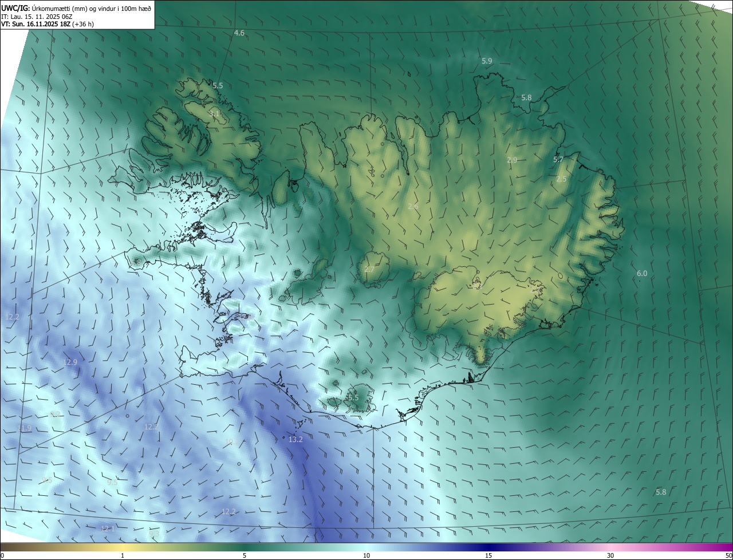Select the 6.0 value east of Iceland

coord(642,274)
